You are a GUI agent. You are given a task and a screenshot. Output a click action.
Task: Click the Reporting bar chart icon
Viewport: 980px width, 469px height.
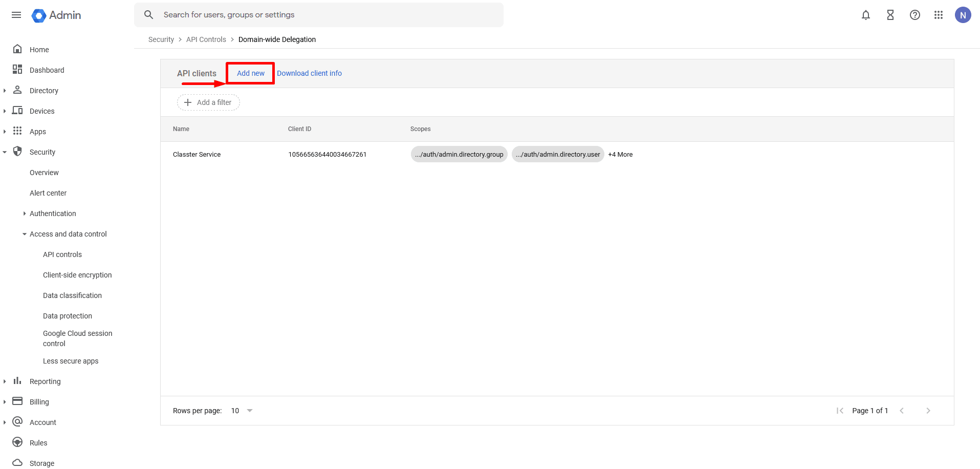(x=17, y=381)
